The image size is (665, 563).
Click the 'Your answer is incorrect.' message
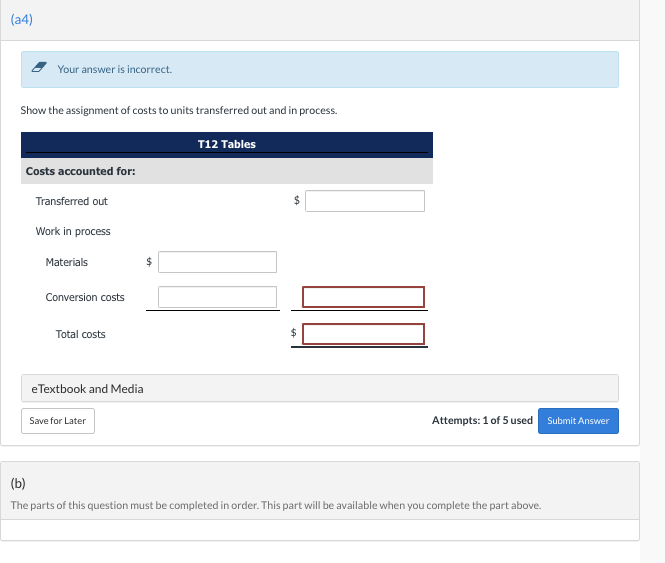(115, 69)
